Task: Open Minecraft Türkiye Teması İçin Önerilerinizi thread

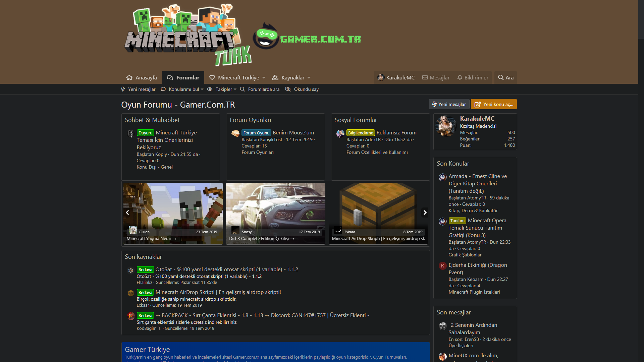Action: [167, 140]
